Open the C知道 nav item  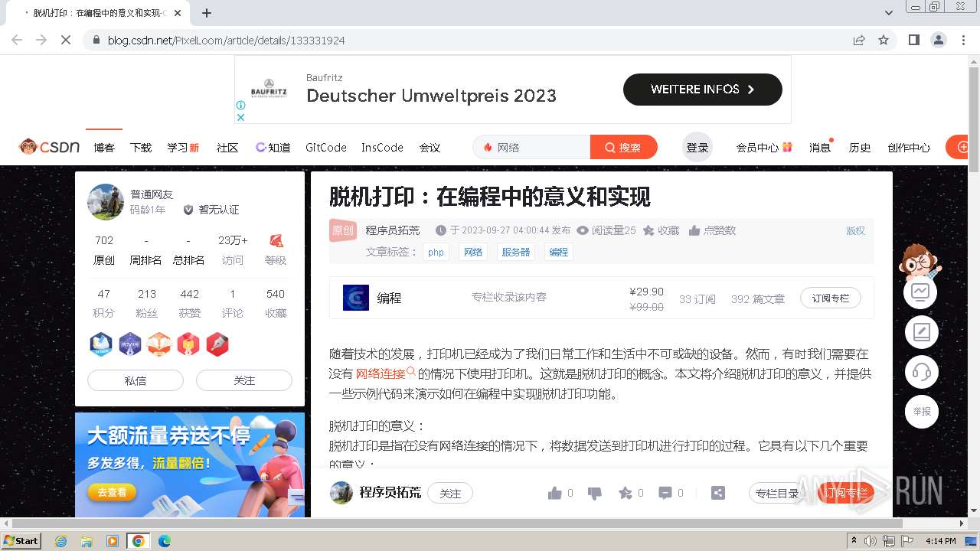[273, 148]
